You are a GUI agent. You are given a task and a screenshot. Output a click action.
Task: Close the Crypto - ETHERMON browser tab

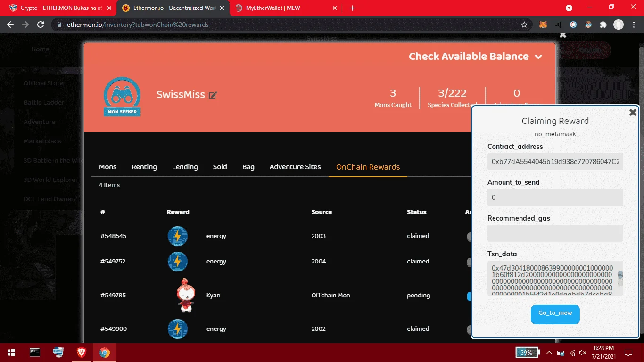(109, 8)
